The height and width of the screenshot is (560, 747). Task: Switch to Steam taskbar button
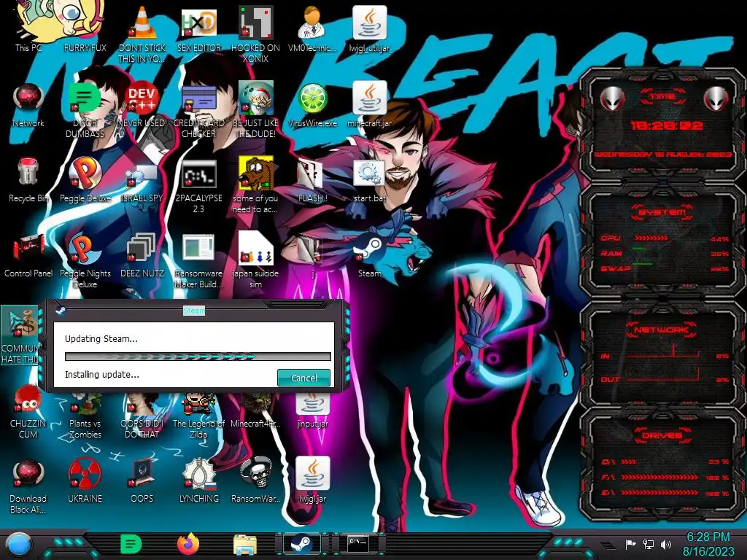pos(301,544)
